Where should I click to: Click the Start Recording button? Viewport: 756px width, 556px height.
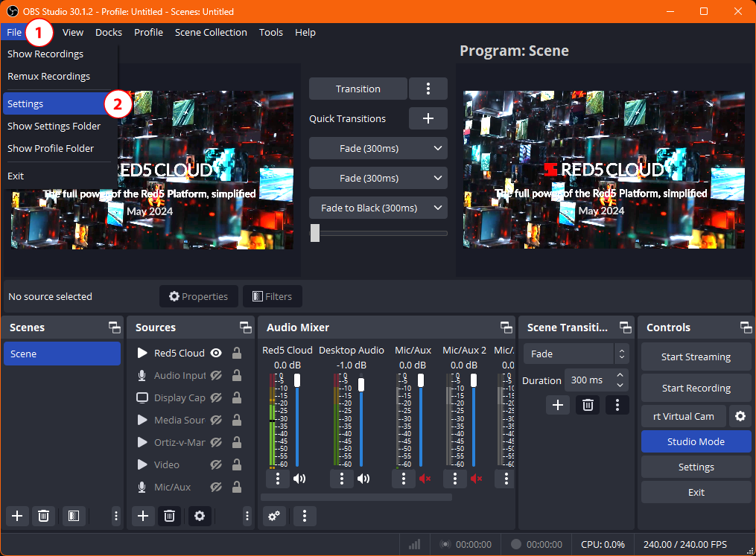[x=696, y=388]
